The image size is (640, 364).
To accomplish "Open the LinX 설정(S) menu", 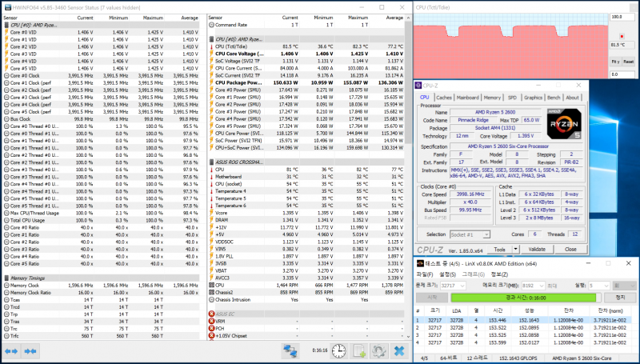I will (x=447, y=274).
